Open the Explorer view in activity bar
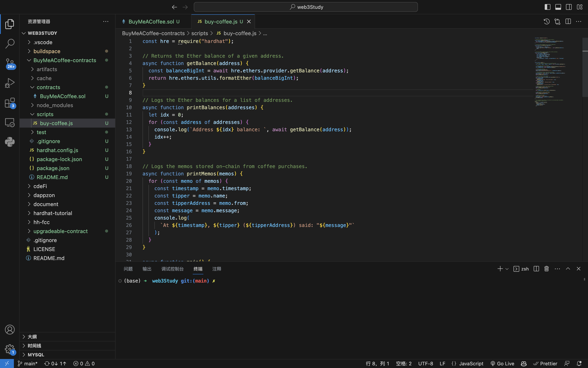The width and height of the screenshot is (588, 368). pos(10,24)
